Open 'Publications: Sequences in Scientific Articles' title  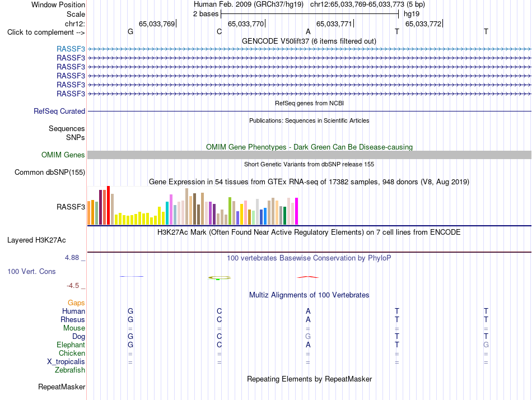coord(309,120)
